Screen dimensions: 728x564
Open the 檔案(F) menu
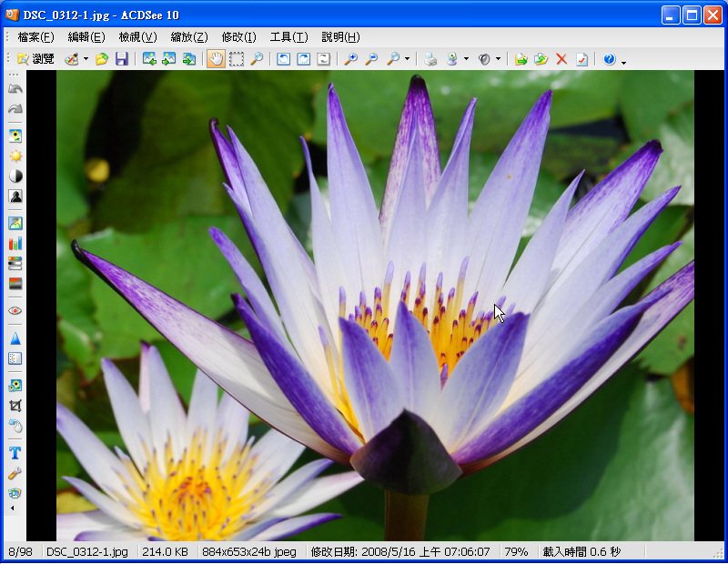(35, 37)
